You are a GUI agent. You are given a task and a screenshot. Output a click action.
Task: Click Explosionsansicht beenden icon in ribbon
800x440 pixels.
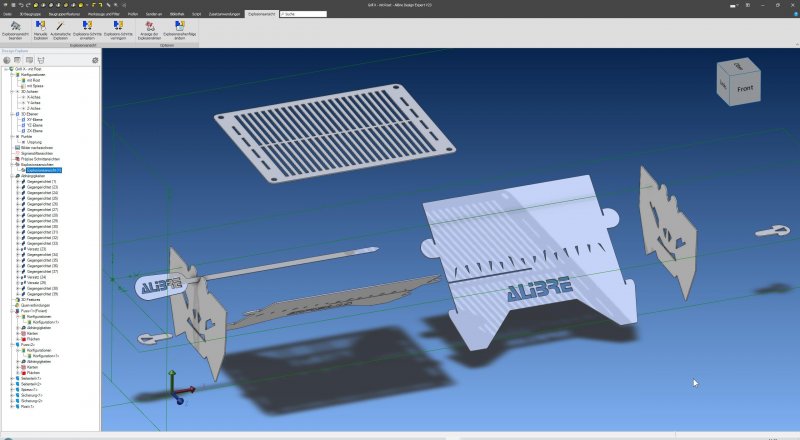15,26
